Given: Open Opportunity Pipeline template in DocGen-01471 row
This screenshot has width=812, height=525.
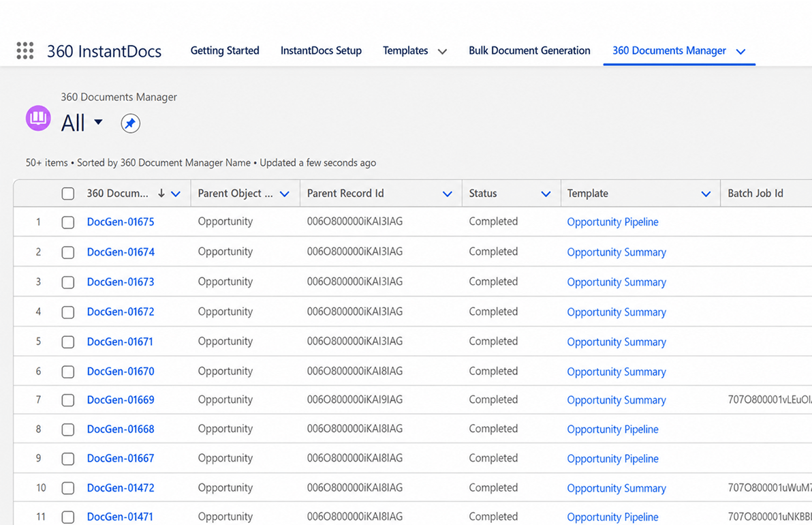Looking at the screenshot, I should tap(612, 517).
